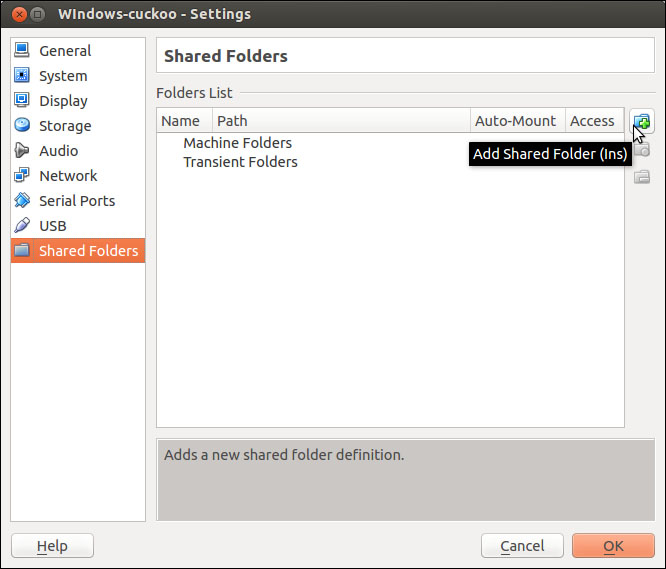Open the General settings icon
This screenshot has width=666, height=569.
point(22,50)
